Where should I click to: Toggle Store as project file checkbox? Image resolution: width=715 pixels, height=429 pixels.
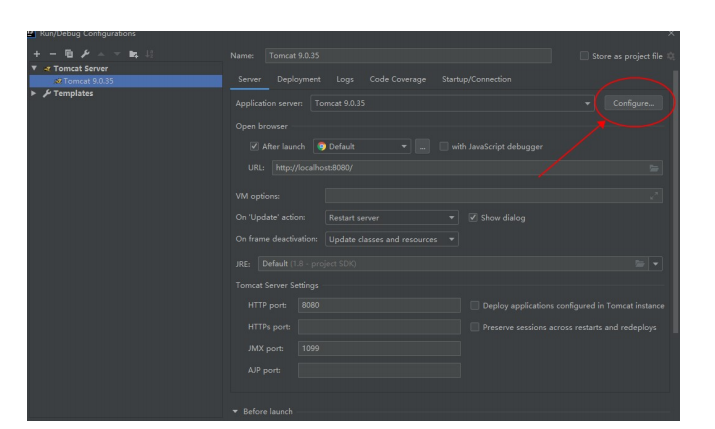pyautogui.click(x=584, y=56)
